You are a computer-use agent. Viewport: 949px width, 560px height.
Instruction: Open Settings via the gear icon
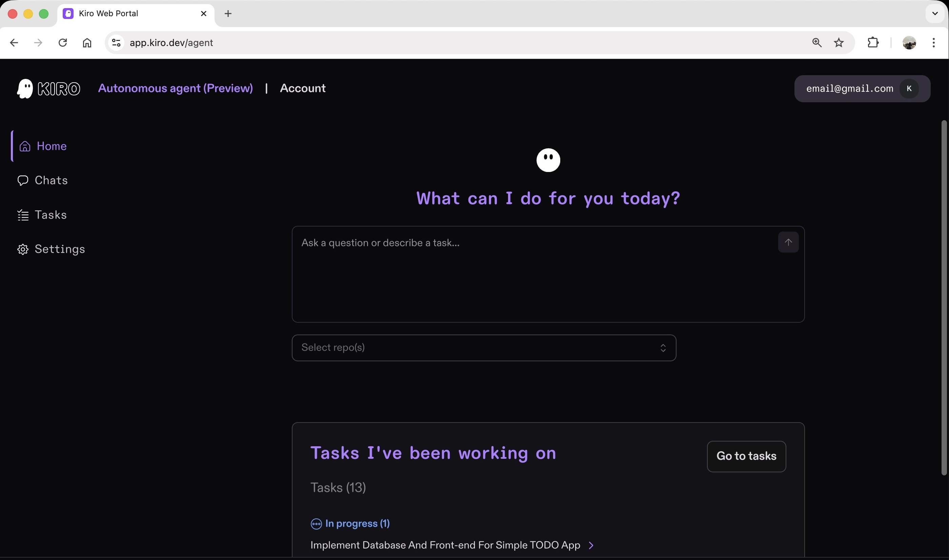(22, 249)
